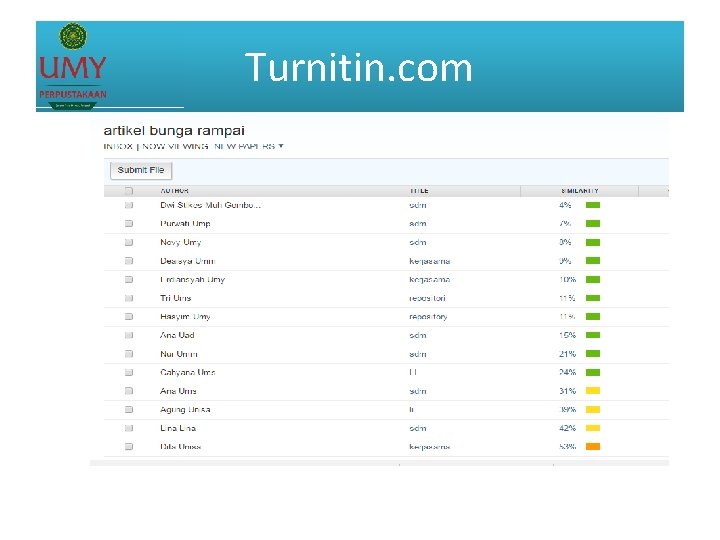Viewport: 720px width, 540px height.
Task: Select checkbox for the 53% similarity row
Action: click(129, 447)
